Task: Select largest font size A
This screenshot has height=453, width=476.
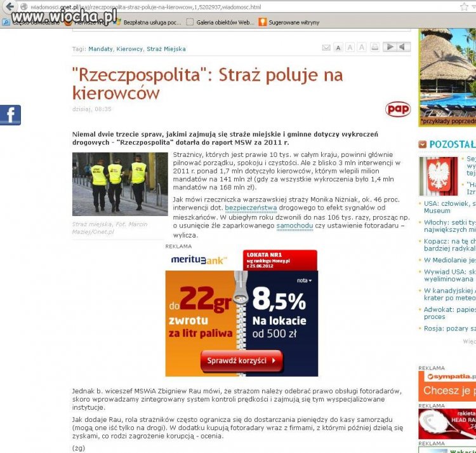Action: point(361,48)
